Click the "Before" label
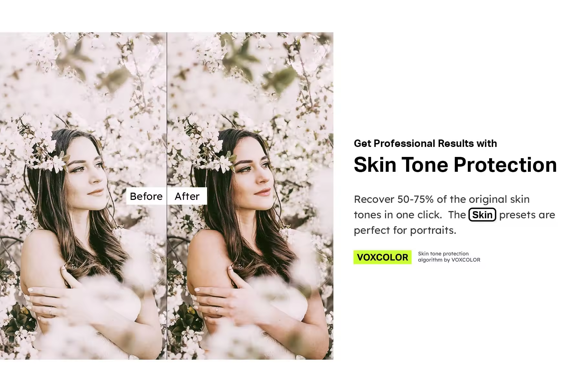Image resolution: width=588 pixels, height=392 pixels. click(x=146, y=196)
